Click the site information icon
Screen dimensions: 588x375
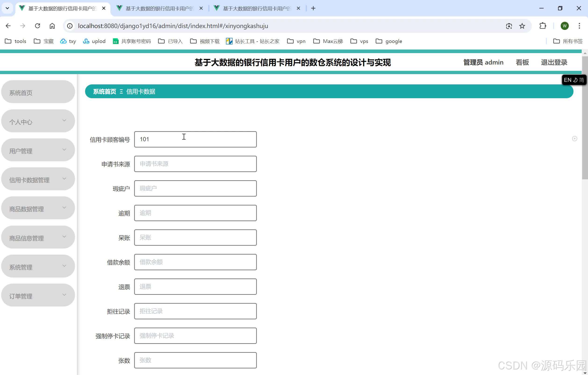pos(70,26)
